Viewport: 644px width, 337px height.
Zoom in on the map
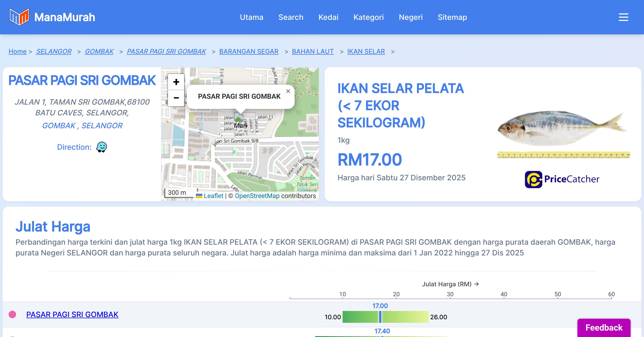(x=176, y=82)
